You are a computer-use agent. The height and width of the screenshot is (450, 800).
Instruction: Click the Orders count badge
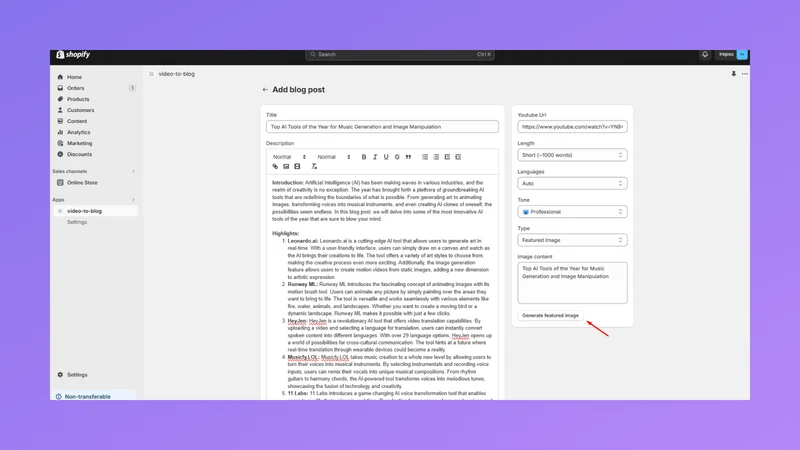pyautogui.click(x=132, y=88)
